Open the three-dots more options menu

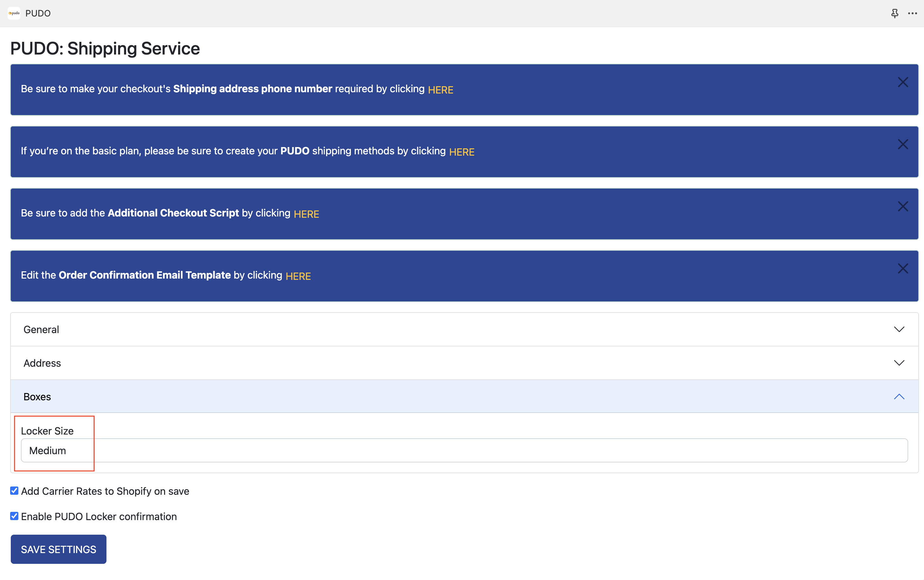point(913,13)
